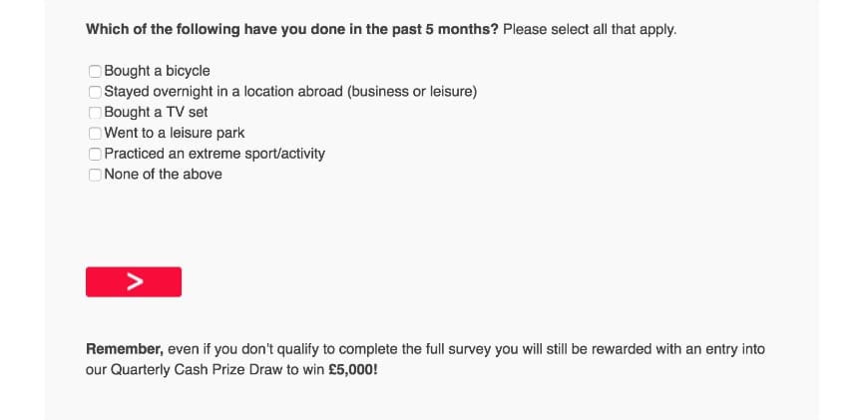Click the red next-page button
Image resolution: width=868 pixels, height=420 pixels.
(134, 281)
